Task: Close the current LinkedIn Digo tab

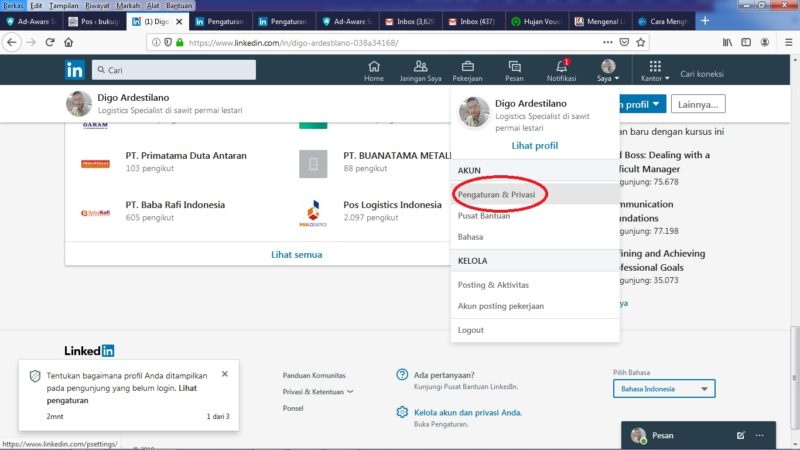Action: [x=179, y=21]
